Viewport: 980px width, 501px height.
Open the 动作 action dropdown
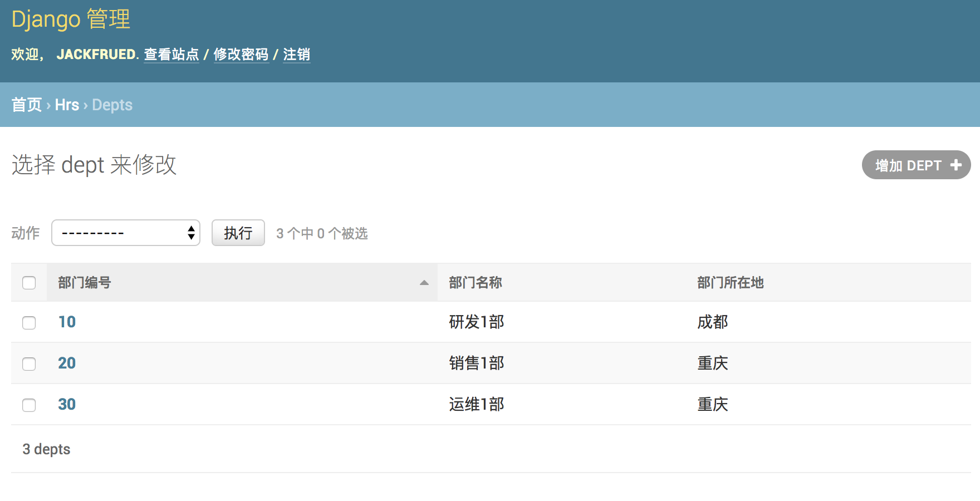(x=126, y=233)
